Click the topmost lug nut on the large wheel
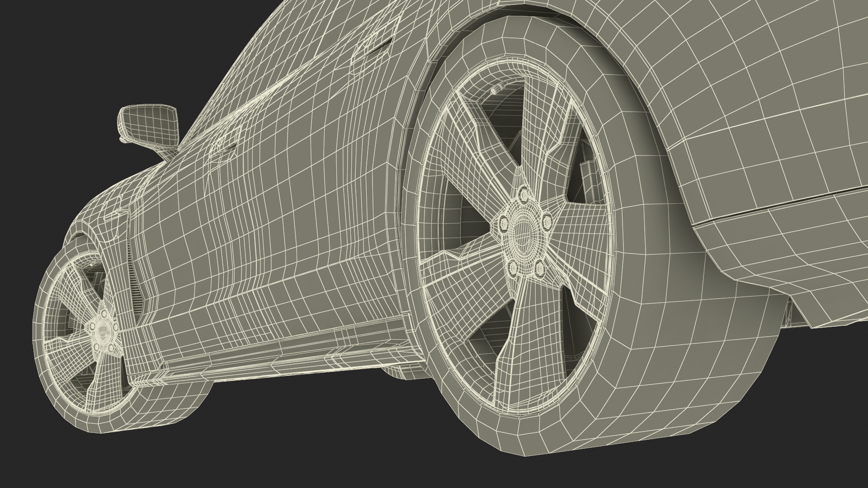Screen dimensions: 868x488 pos(524,195)
